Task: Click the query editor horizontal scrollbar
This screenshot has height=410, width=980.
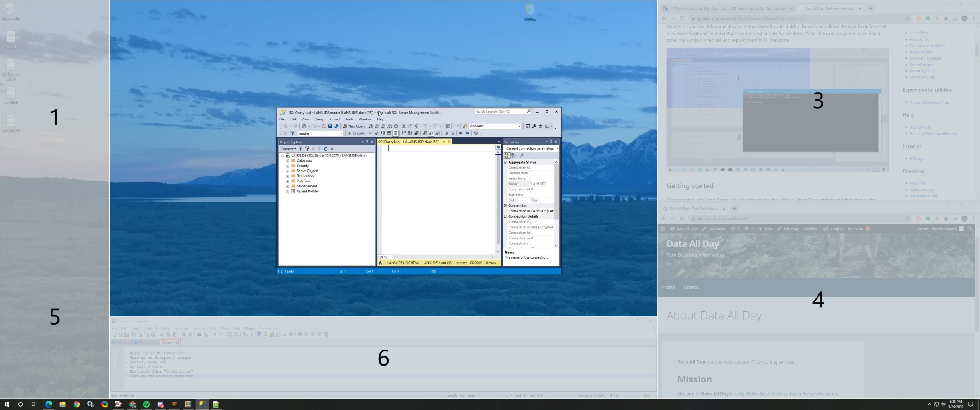Action: click(x=445, y=257)
